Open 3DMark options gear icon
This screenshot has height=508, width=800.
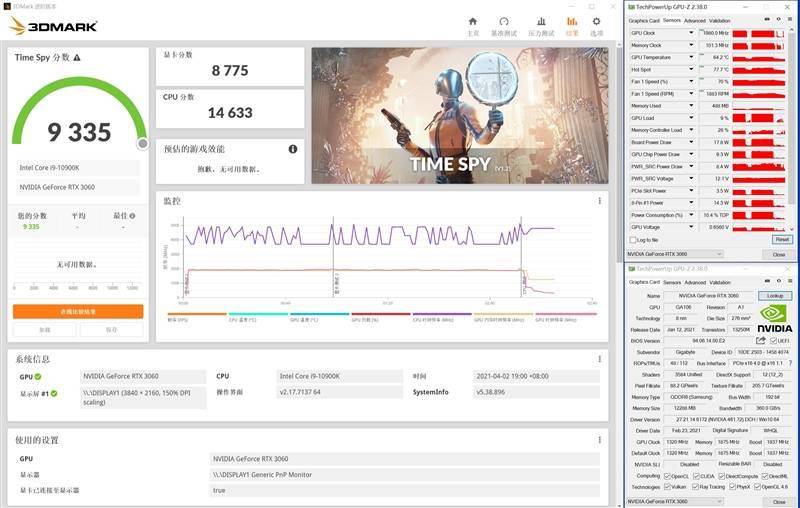pyautogui.click(x=596, y=21)
